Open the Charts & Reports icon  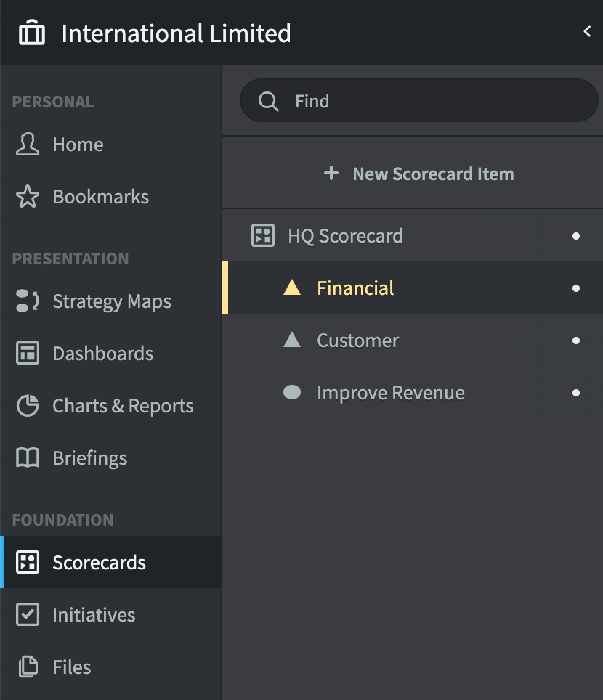click(27, 405)
